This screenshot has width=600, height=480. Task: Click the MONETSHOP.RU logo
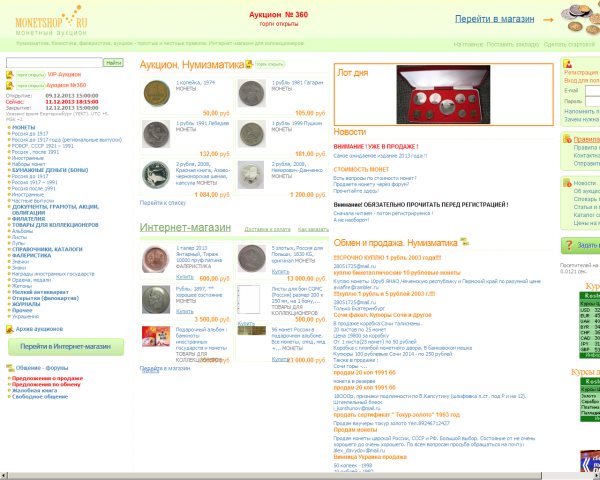[51, 21]
